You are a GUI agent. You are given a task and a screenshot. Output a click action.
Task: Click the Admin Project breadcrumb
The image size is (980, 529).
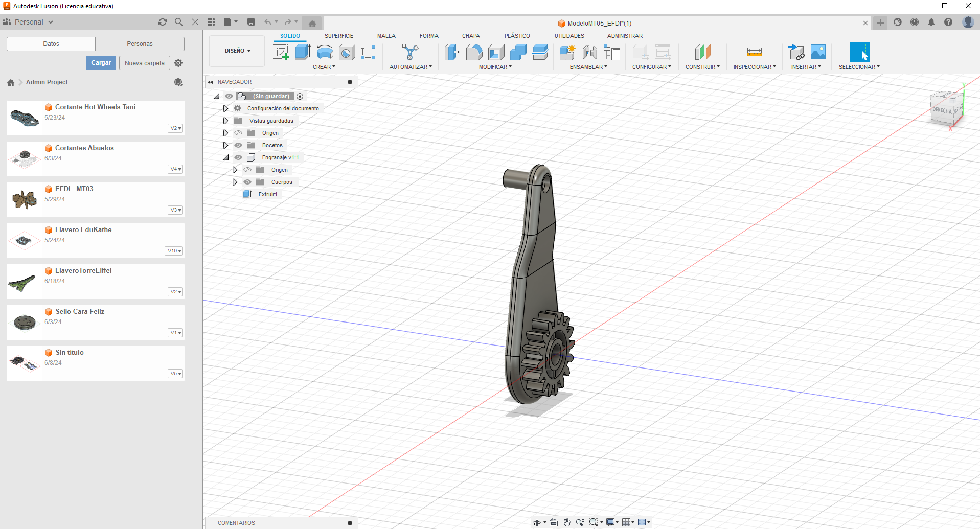coord(47,82)
